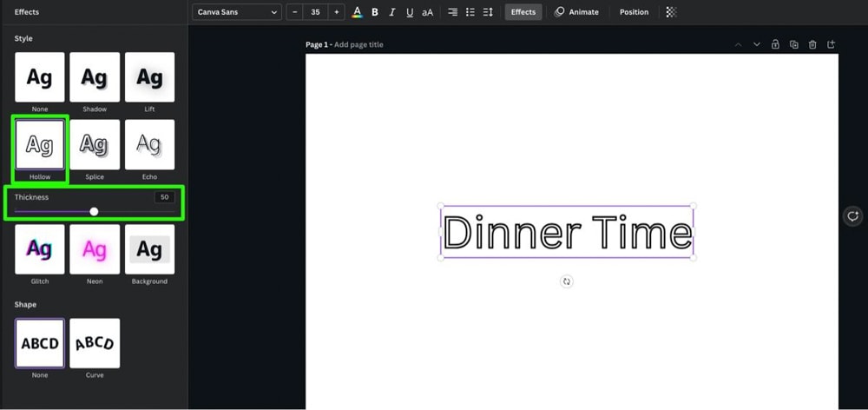Open line spacing options
This screenshot has height=410, width=868.
(488, 11)
